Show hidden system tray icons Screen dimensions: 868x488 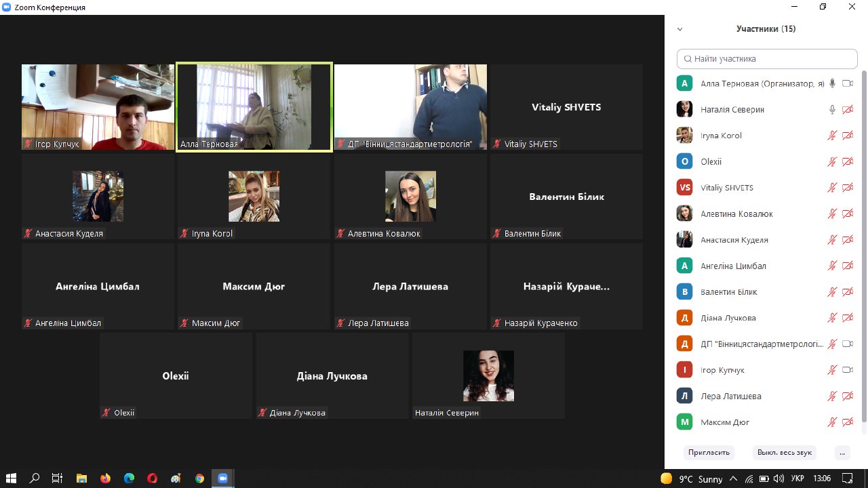[734, 479]
